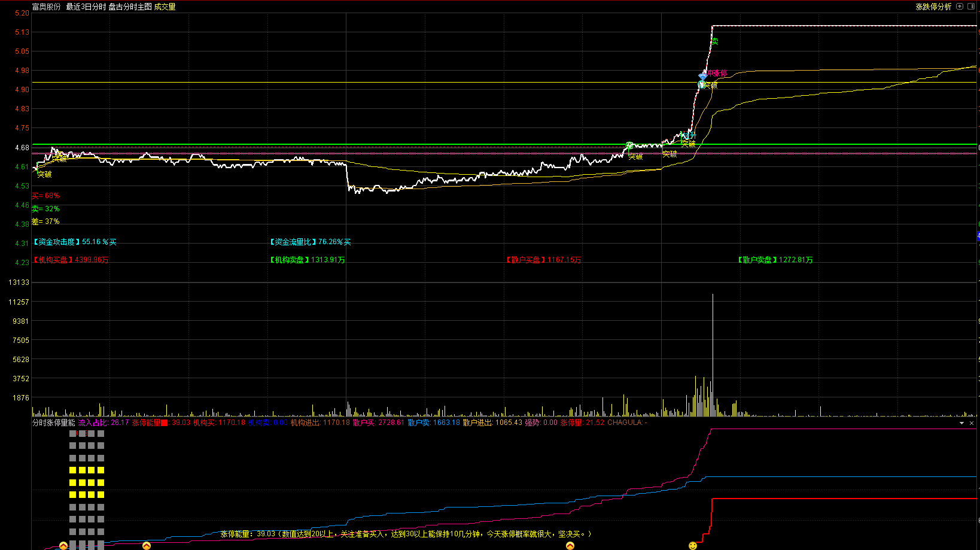Click the teal circle 突破 marker near 4.90
Image resolution: width=980 pixels, height=550 pixels.
point(701,85)
